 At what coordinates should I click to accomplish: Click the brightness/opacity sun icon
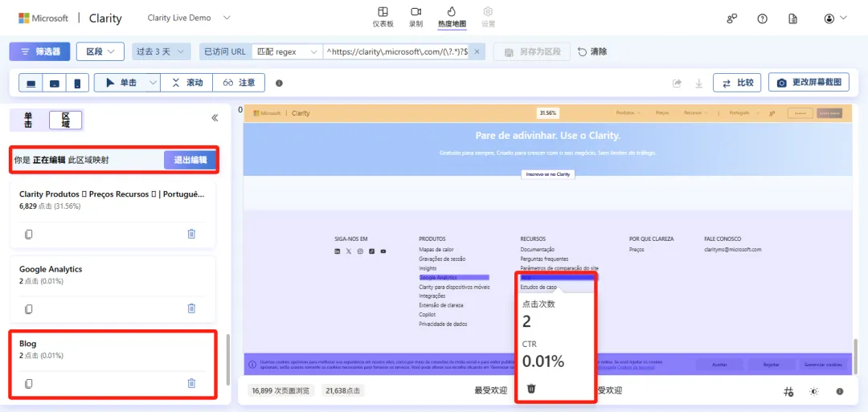click(813, 392)
